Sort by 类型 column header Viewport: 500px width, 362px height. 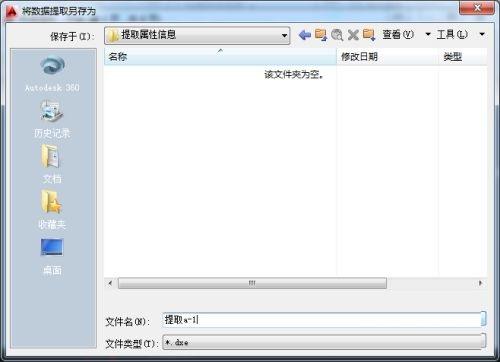463,57
